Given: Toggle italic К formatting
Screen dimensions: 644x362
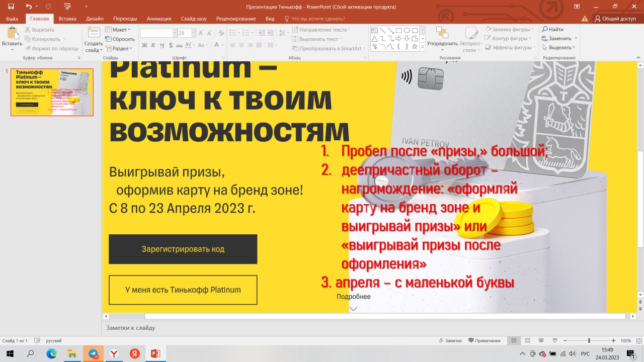Looking at the screenshot, I should point(153,46).
